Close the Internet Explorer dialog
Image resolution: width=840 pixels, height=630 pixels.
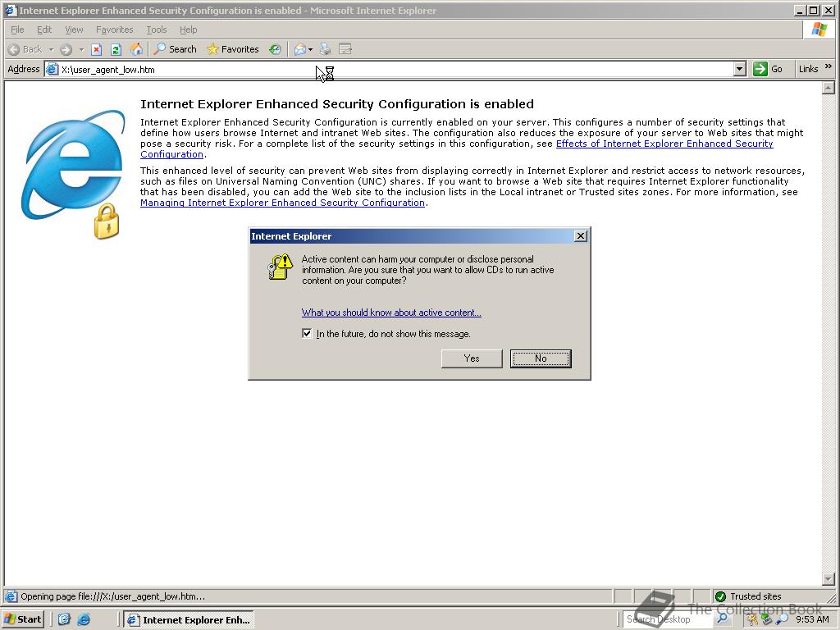pos(580,236)
